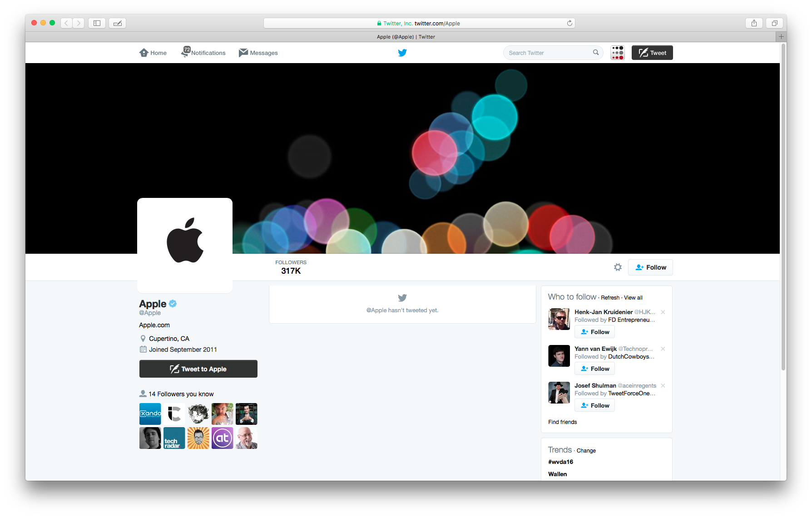Open Messages in top navigation

(258, 53)
